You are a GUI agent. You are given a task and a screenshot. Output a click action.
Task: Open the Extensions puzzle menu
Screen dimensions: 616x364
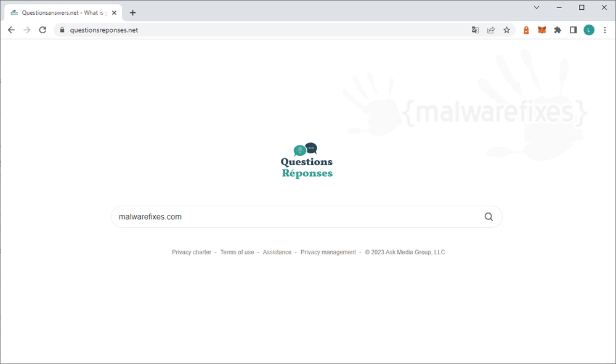(557, 30)
